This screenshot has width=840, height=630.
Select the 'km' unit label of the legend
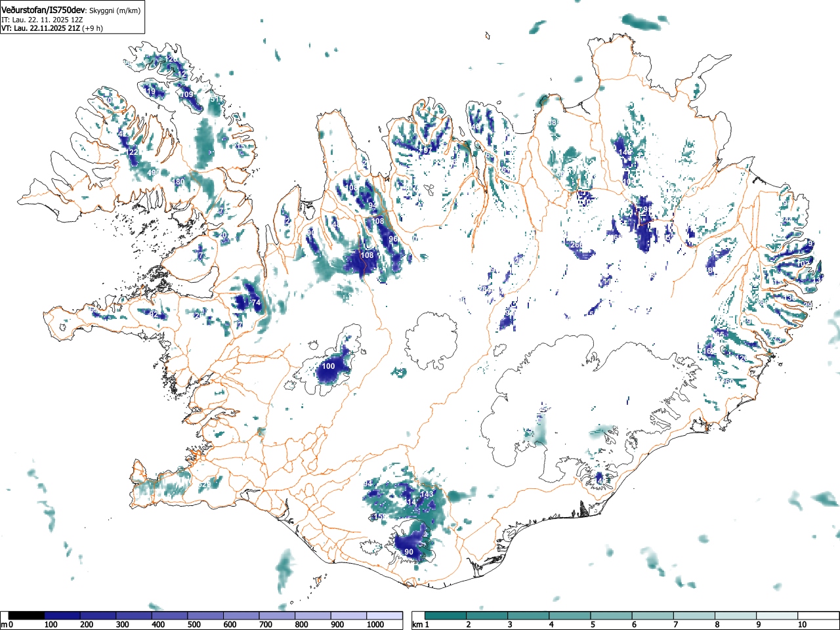point(417,625)
